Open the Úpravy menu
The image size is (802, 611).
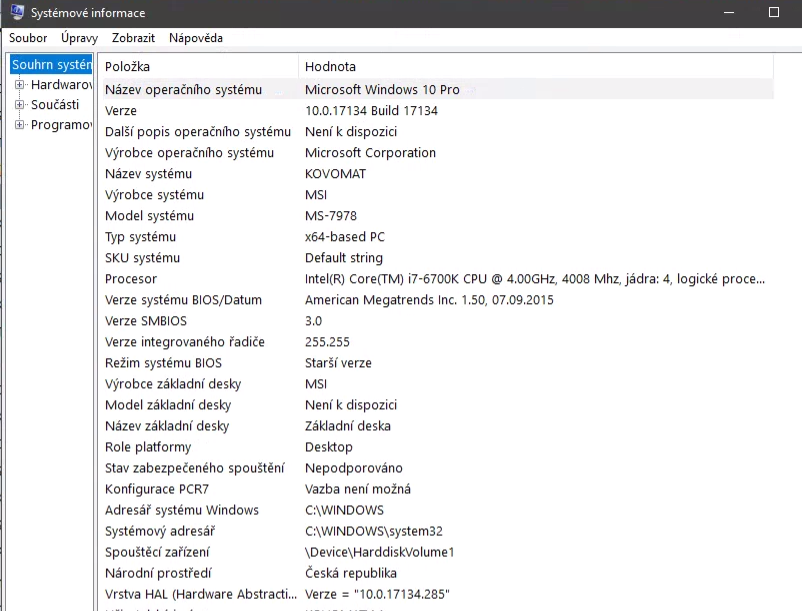(x=79, y=38)
